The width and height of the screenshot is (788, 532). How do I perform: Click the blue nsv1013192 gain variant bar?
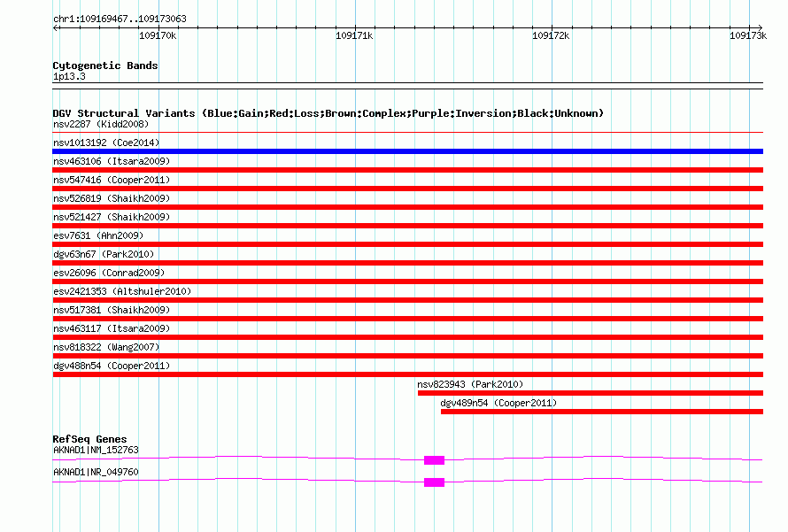407,151
